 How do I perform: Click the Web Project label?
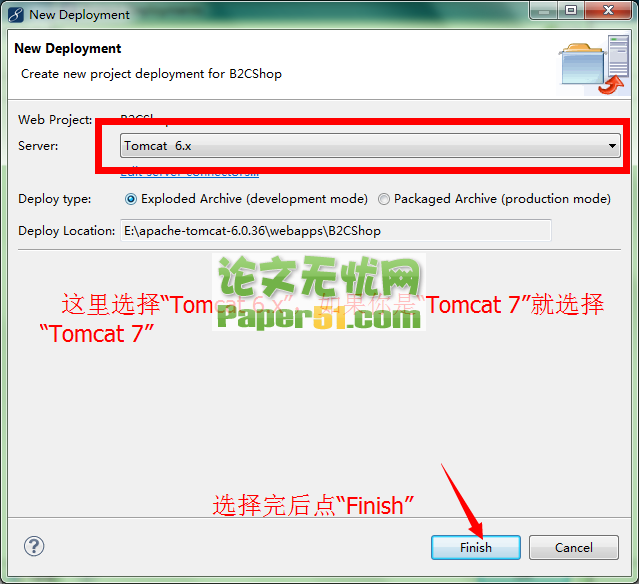[55, 119]
